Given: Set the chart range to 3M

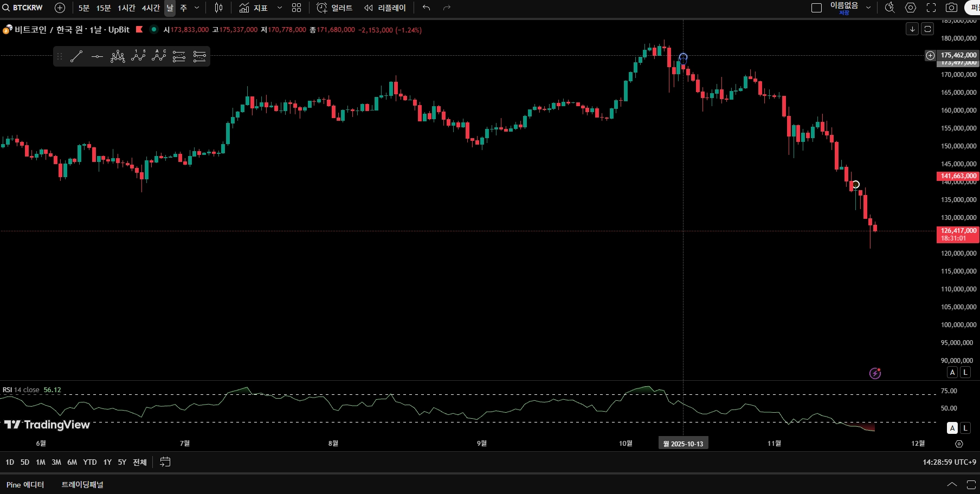Looking at the screenshot, I should pos(56,462).
